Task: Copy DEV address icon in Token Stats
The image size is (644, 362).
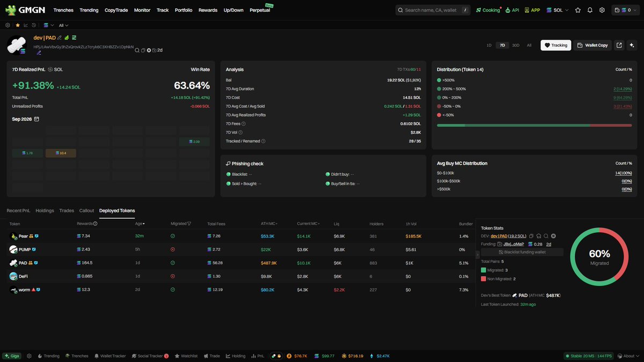Action: click(531, 236)
